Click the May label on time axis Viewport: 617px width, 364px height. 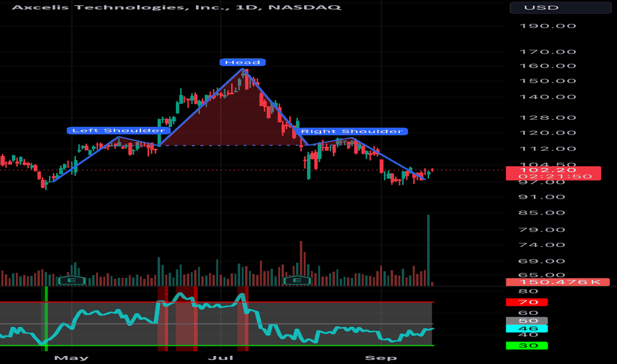pos(71,357)
